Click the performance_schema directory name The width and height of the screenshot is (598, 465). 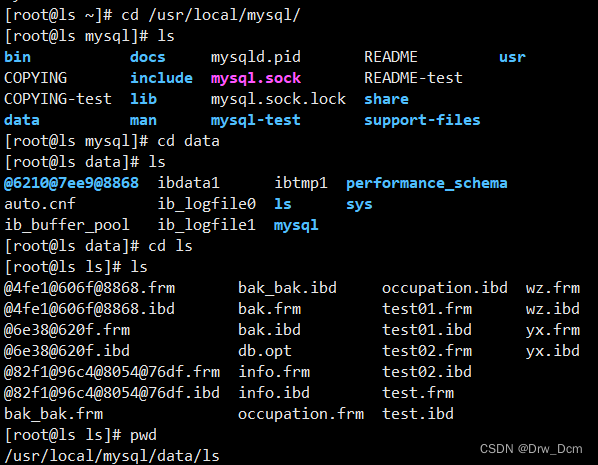[x=426, y=183]
